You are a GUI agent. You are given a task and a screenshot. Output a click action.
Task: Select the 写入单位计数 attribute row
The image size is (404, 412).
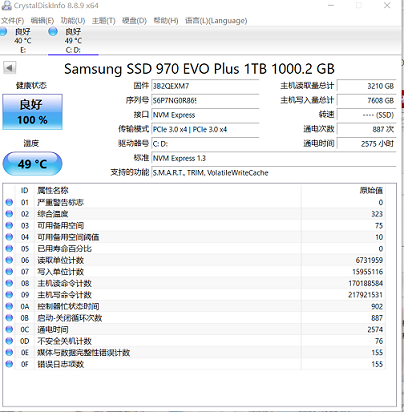coord(195,272)
